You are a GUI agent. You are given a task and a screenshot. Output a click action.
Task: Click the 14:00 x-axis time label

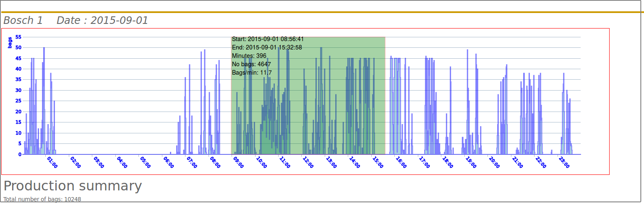click(x=355, y=163)
